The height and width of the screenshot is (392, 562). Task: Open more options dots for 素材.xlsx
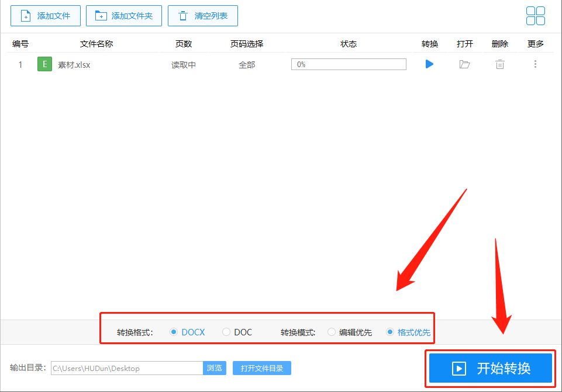(x=536, y=64)
